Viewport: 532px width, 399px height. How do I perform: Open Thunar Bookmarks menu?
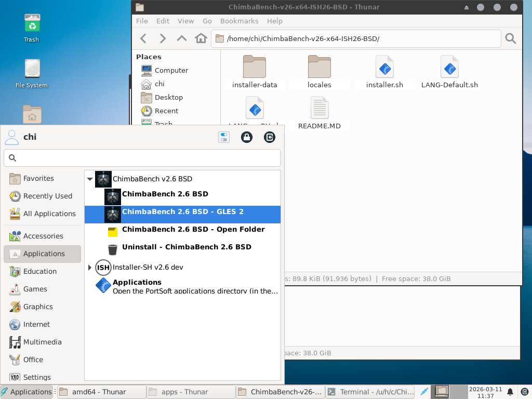(x=239, y=21)
